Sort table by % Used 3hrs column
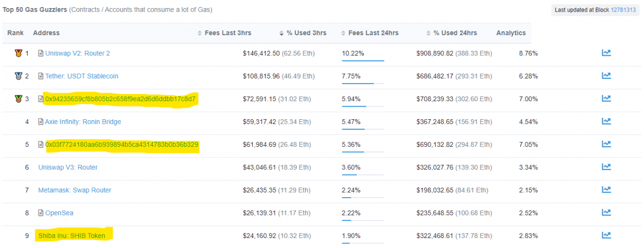This screenshot has width=644, height=248. pos(306,33)
